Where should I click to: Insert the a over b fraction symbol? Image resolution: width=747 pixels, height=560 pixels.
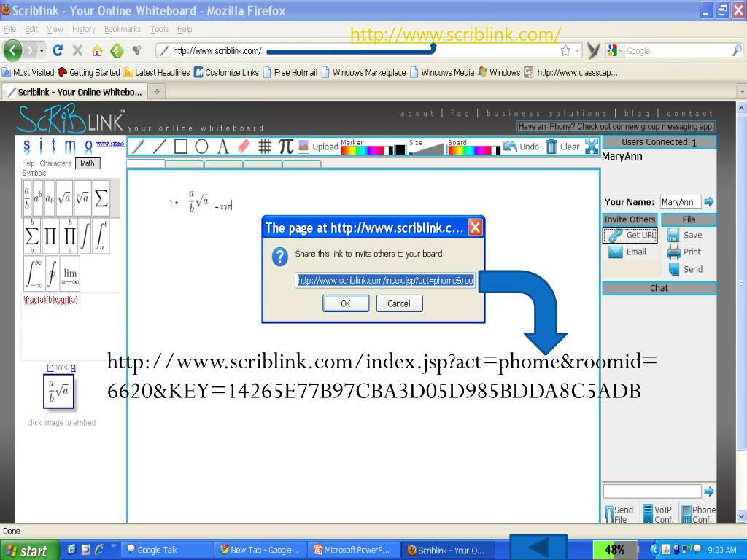(27, 198)
